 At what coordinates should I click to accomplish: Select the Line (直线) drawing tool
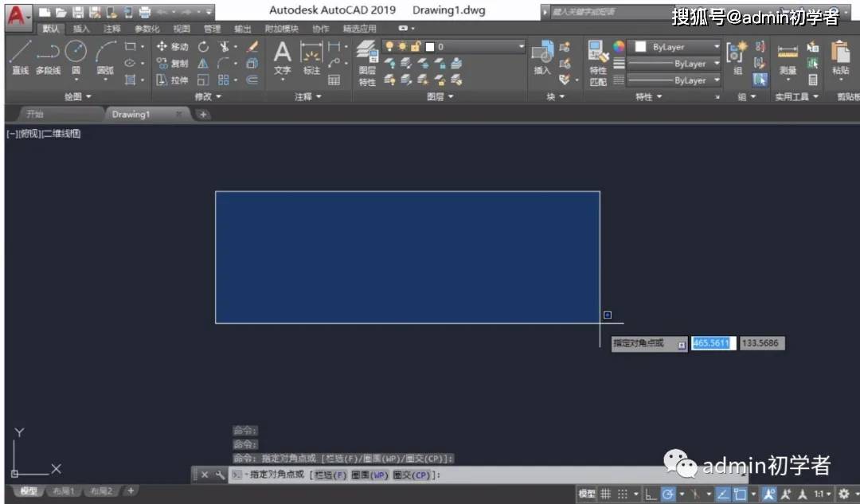pos(20,57)
